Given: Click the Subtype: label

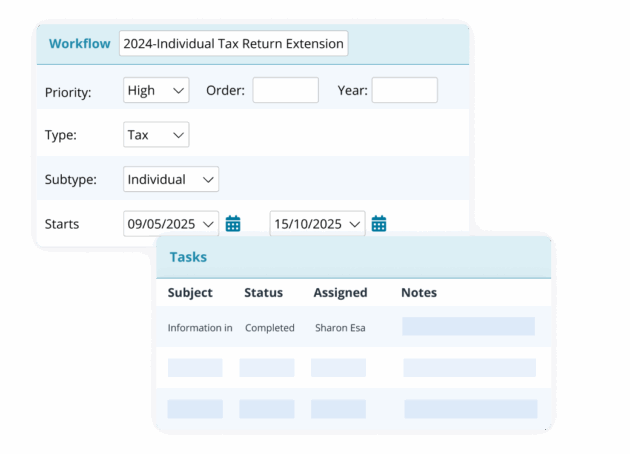Looking at the screenshot, I should point(71,179).
